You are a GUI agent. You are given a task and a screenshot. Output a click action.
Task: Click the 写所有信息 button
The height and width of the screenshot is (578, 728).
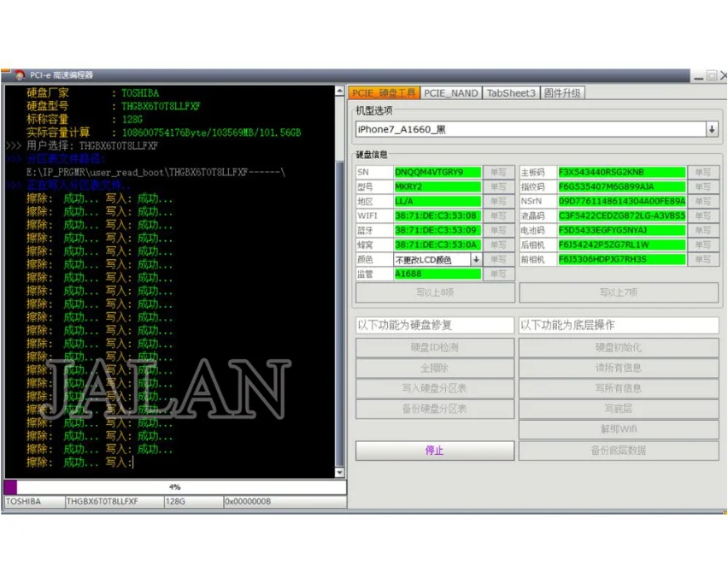point(619,388)
